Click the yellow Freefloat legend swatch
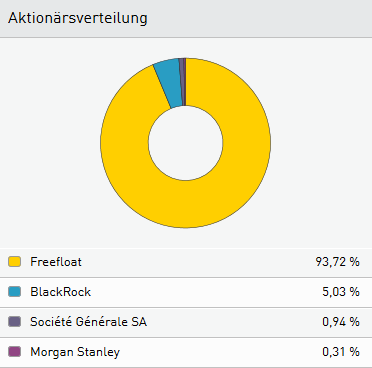 [x=14, y=262]
